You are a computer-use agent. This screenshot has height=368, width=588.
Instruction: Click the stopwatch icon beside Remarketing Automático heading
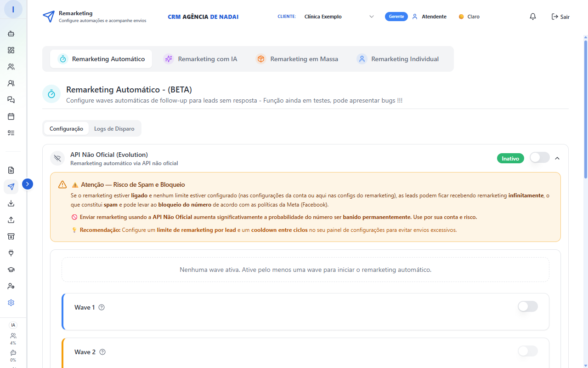coord(51,94)
